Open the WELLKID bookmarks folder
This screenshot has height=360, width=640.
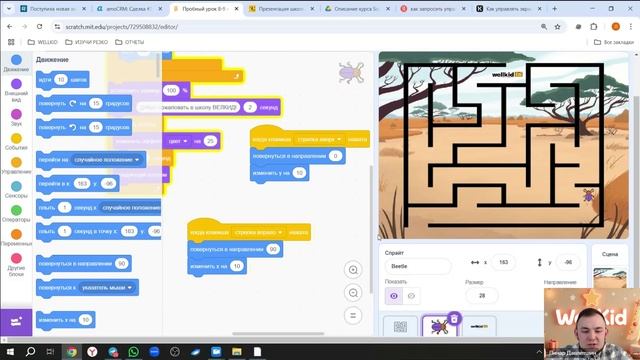point(42,42)
